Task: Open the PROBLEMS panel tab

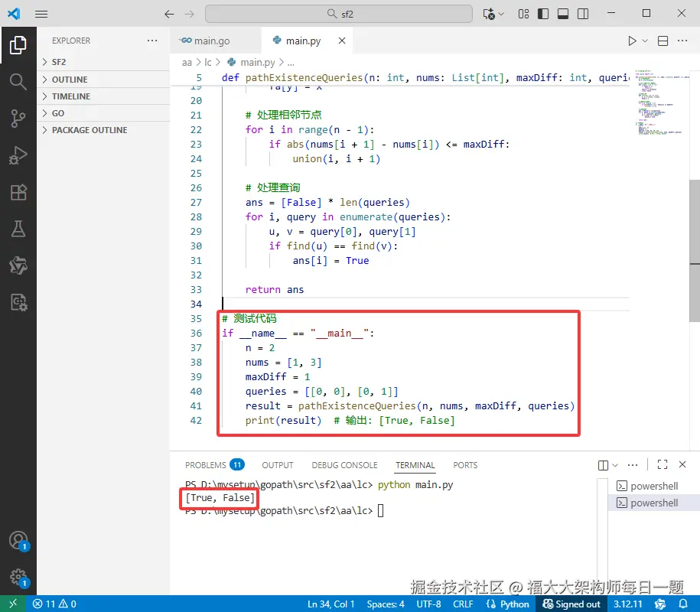Action: (x=214, y=465)
